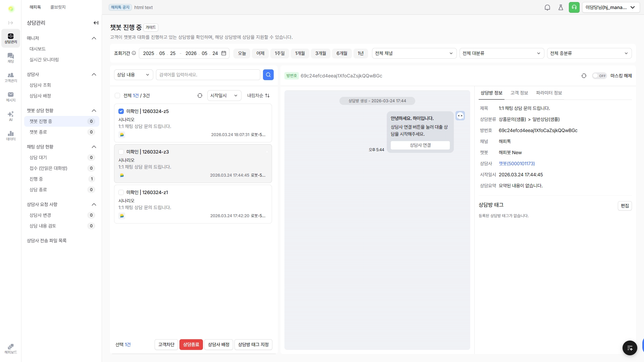Click channel icon on the 1260324-z5 card
The image size is (644, 362).
click(122, 135)
